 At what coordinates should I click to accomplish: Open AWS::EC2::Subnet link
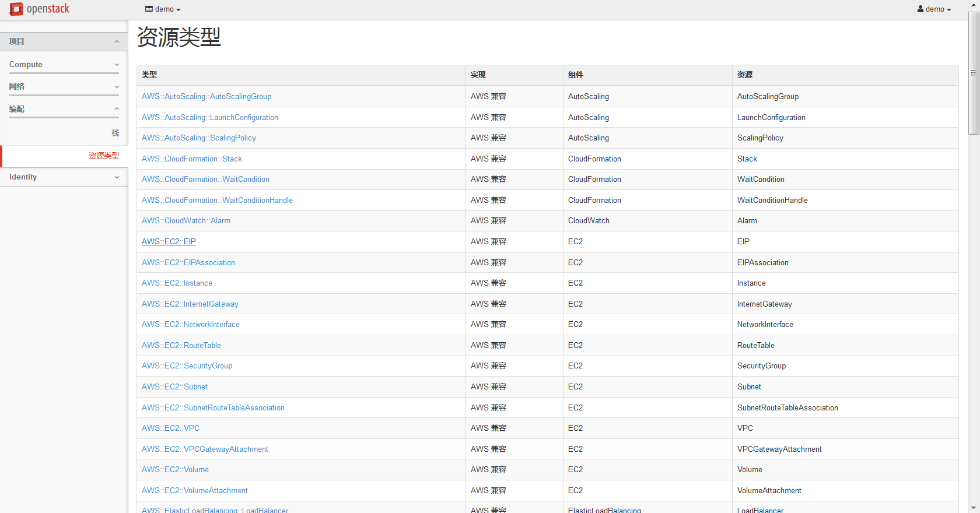pos(174,386)
